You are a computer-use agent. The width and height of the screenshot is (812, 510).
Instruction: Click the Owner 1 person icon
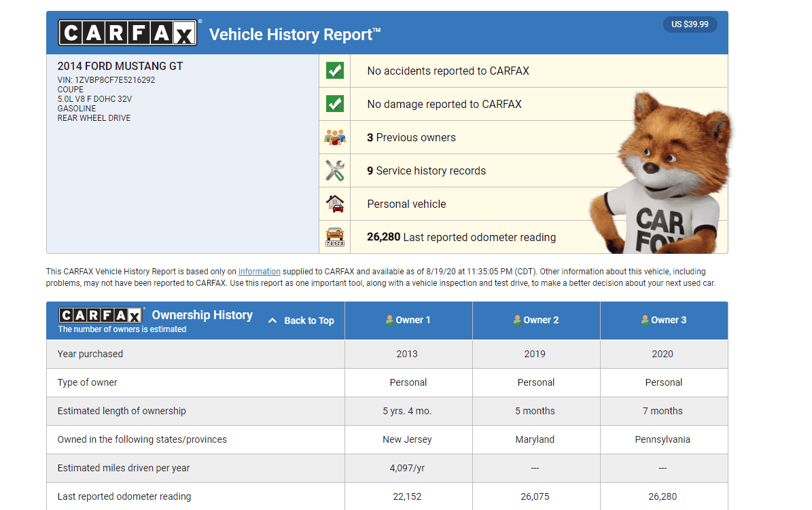click(389, 320)
